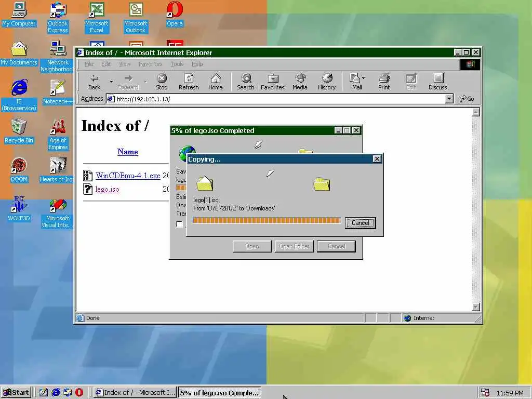Open the Favorites menu
Screen dimensions: 532x399
pyautogui.click(x=150, y=64)
